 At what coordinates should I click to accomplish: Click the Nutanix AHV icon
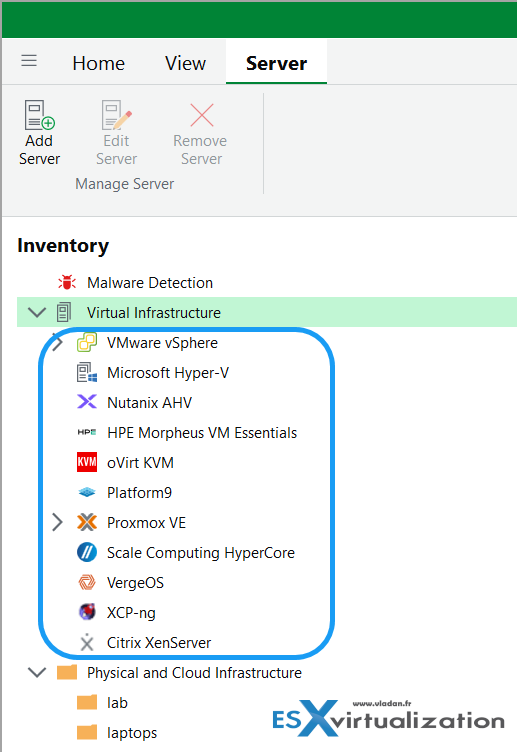pos(87,402)
